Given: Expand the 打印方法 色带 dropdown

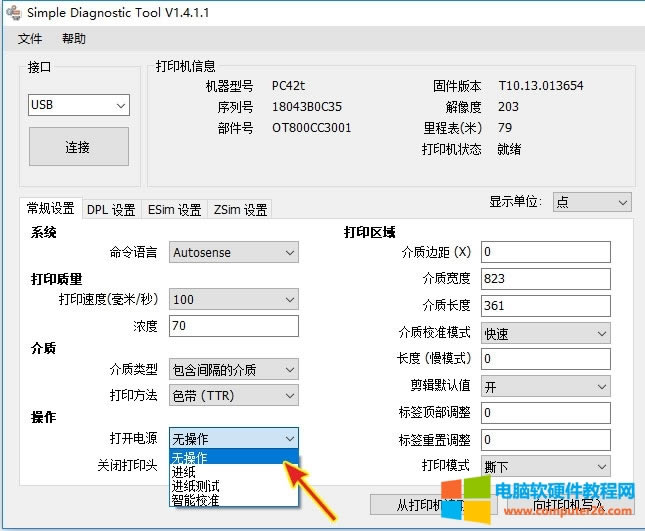Looking at the screenshot, I should point(234,395).
